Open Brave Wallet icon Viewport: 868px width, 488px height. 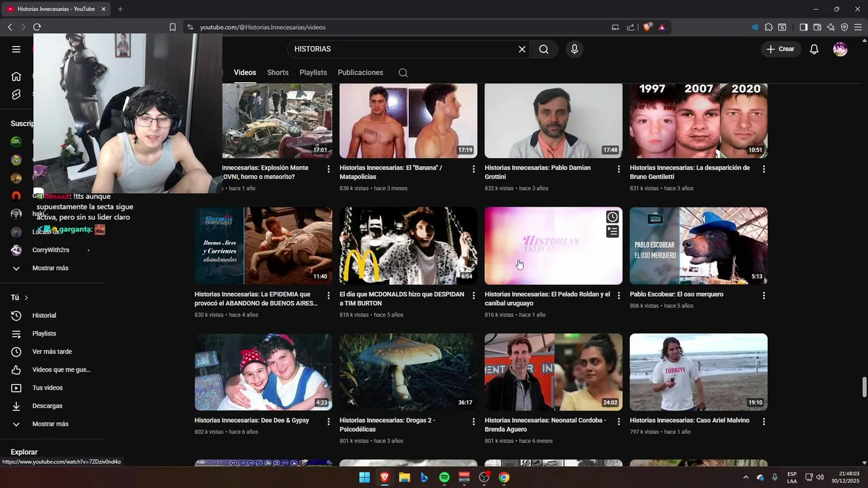817,27
